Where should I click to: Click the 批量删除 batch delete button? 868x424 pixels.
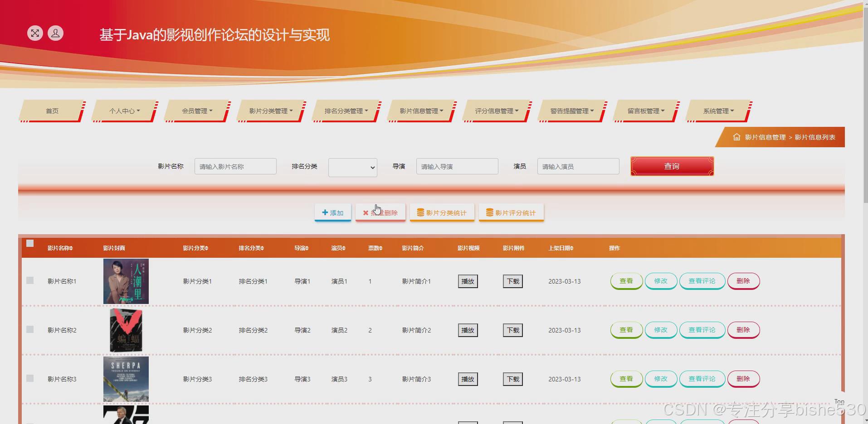(380, 212)
